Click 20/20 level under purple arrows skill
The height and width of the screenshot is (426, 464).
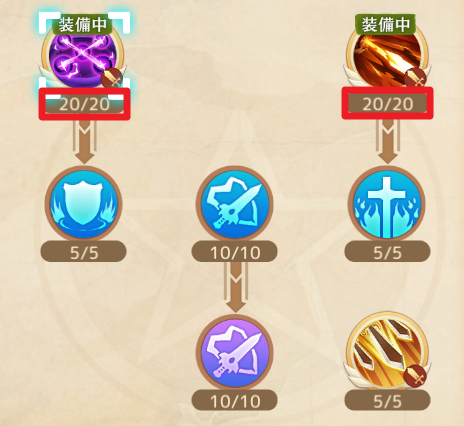click(84, 104)
